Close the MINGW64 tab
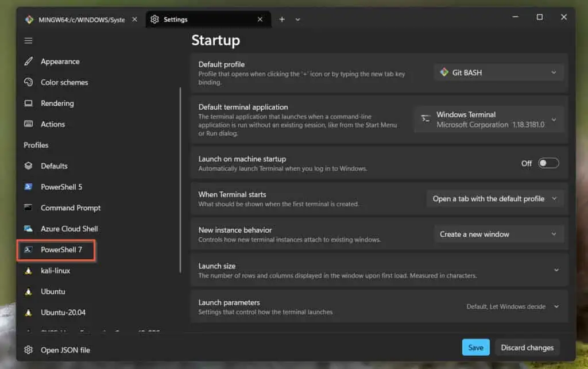Viewport: 588px width, 369px height. click(134, 19)
